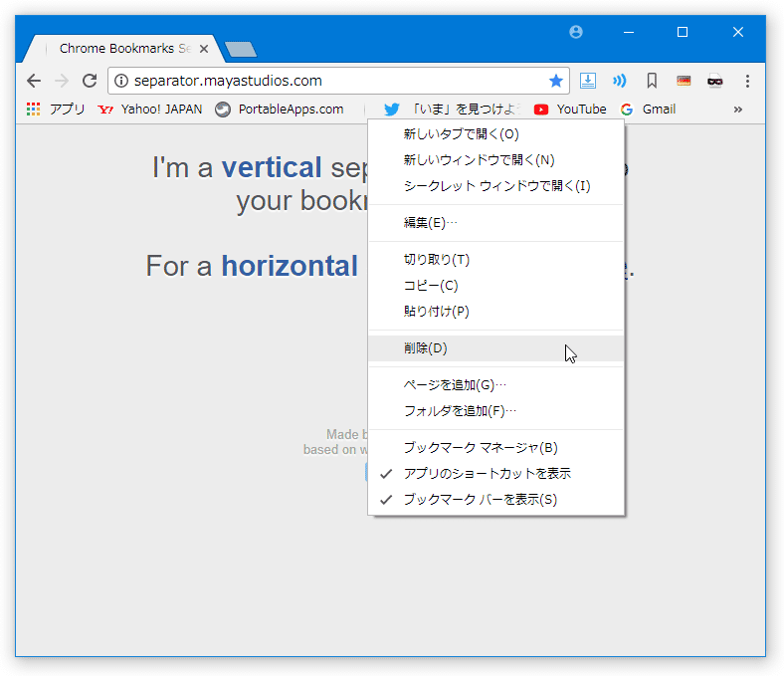
Task: Select 切り取り(T) menu entry
Action: [x=496, y=260]
